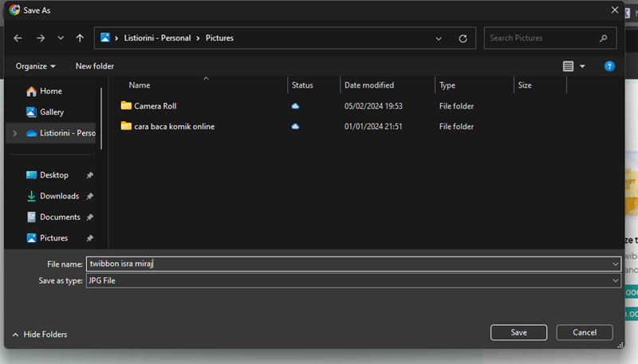This screenshot has width=638, height=364.
Task: Select cara baca komik online folder
Action: [174, 127]
